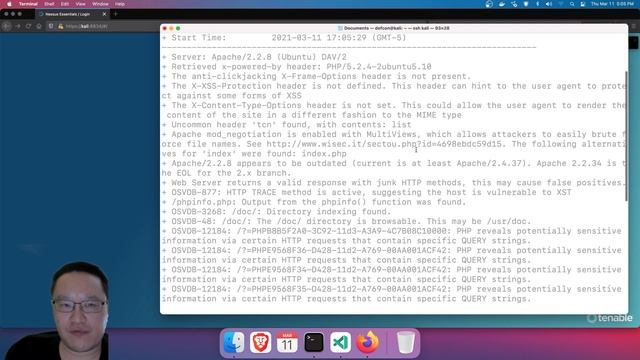Open the Edit menu
The height and width of the screenshot is (360, 640).
[x=65, y=4]
